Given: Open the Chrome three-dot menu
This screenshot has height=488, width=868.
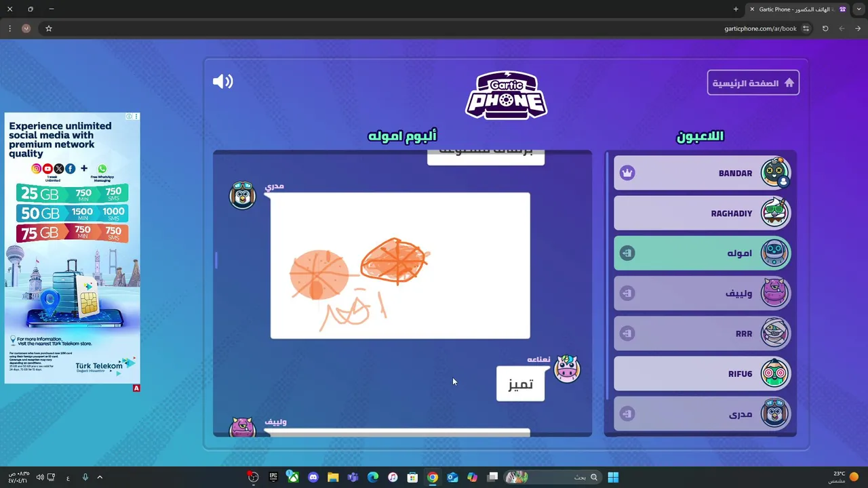Looking at the screenshot, I should (x=9, y=28).
